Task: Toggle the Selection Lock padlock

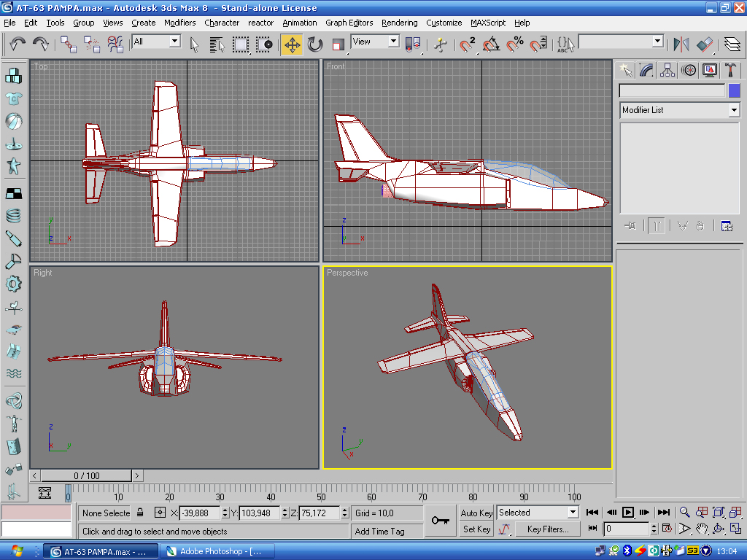Action: 140,513
